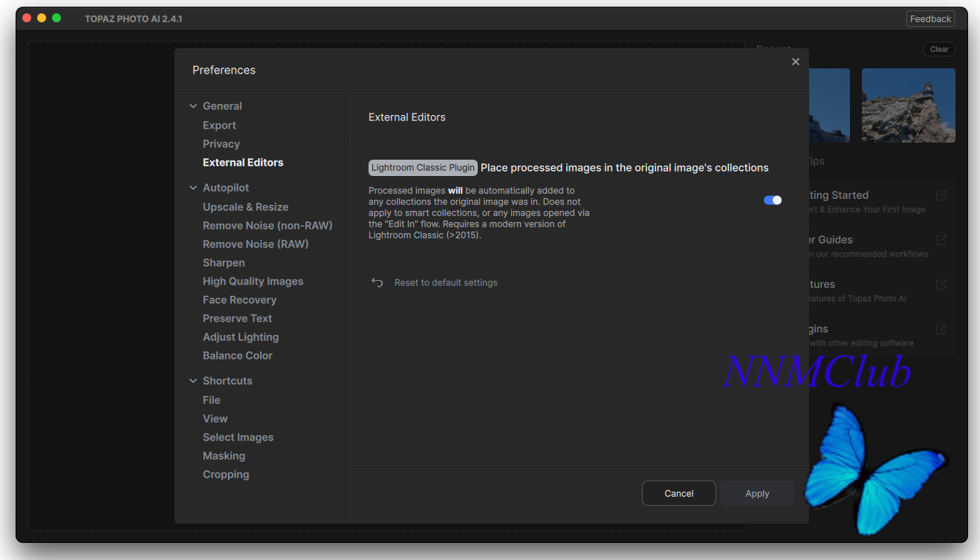980x560 pixels.
Task: Clear the recent images list
Action: 939,49
